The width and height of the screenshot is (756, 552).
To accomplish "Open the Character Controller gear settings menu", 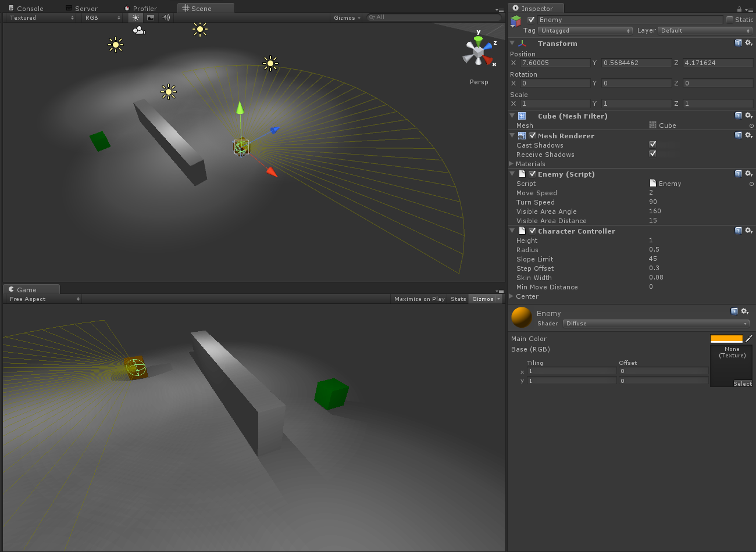I will [x=748, y=231].
